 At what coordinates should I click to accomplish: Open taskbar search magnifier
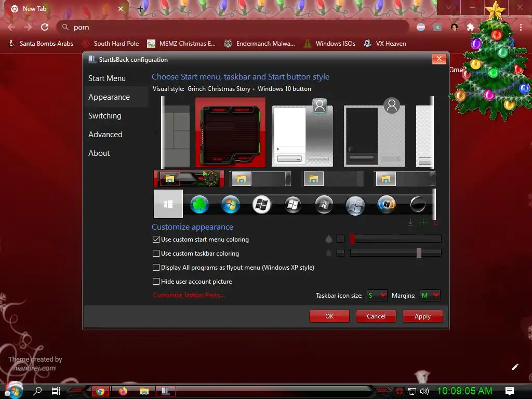tap(37, 391)
